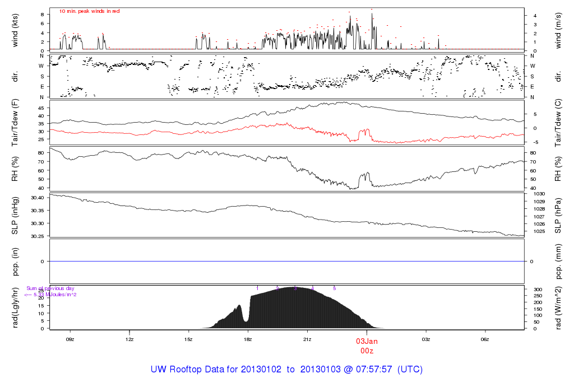Click the red '03Jan 00z' time marker
This screenshot has width=574, height=392.
click(x=367, y=345)
